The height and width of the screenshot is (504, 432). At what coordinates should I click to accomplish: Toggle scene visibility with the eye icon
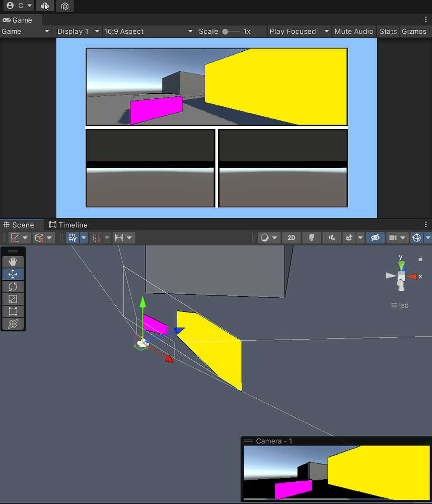[x=375, y=237]
